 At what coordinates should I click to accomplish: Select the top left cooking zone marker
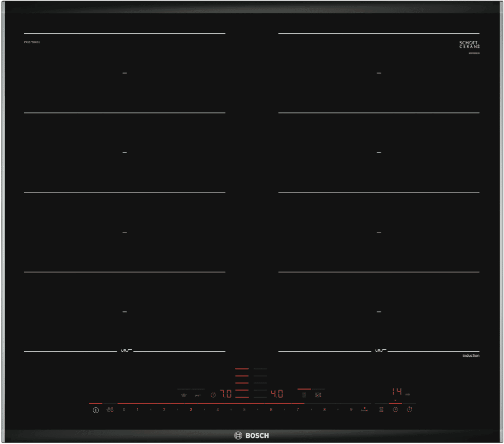click(x=125, y=73)
